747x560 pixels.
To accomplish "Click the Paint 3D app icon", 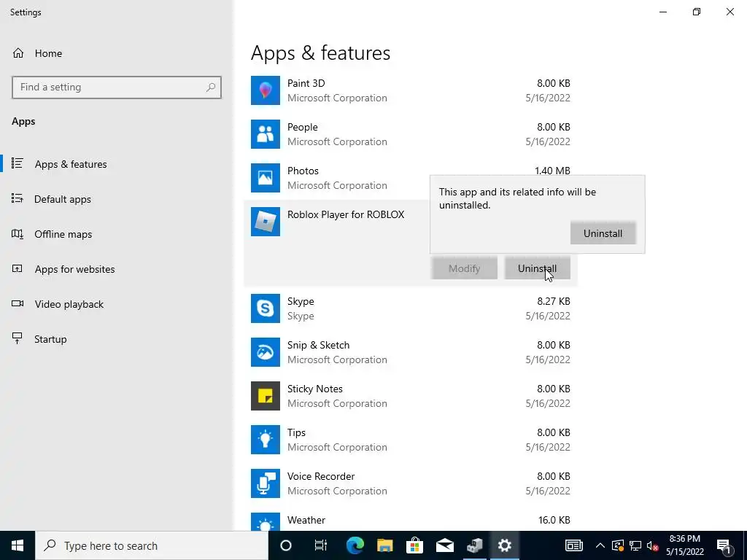I will [266, 90].
